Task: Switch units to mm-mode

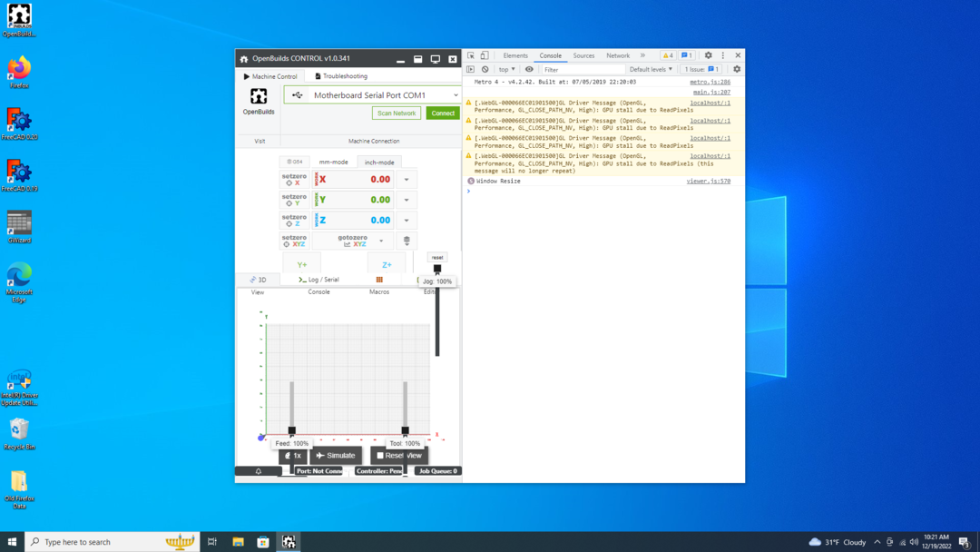Action: (333, 162)
